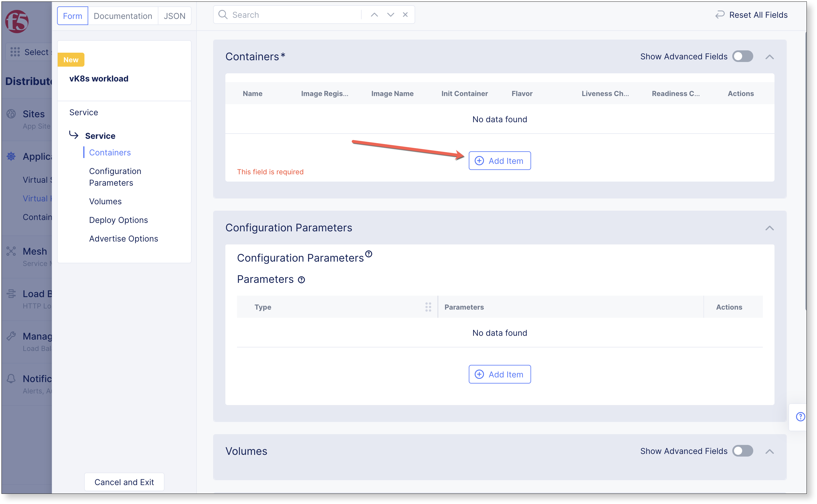Collapse the Containers section
The height and width of the screenshot is (504, 817).
click(770, 57)
